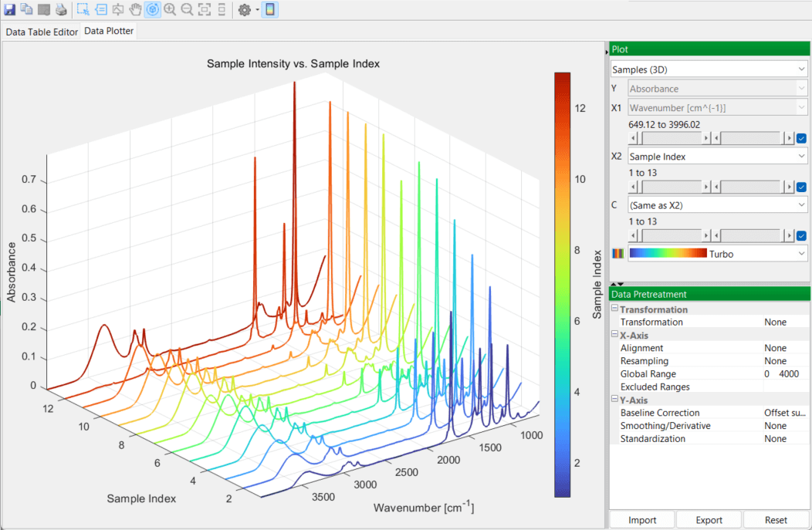The image size is (812, 530).
Task: Switch to the Data Table Editor tab
Action: coord(42,32)
